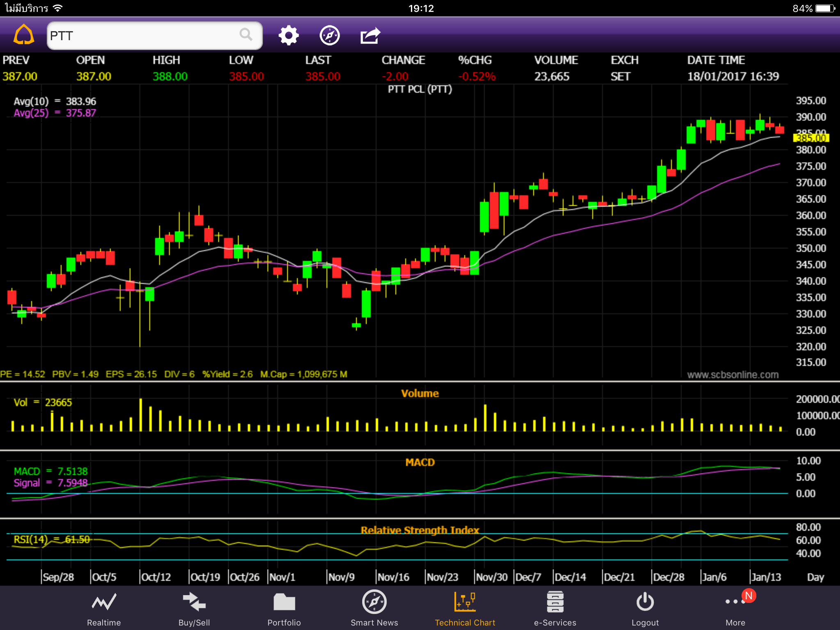This screenshot has height=630, width=840.
Task: Tap the Logout power button
Action: click(645, 602)
